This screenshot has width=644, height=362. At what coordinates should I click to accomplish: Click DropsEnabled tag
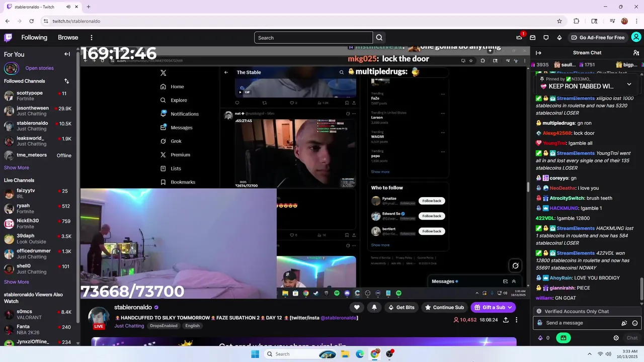tap(164, 326)
